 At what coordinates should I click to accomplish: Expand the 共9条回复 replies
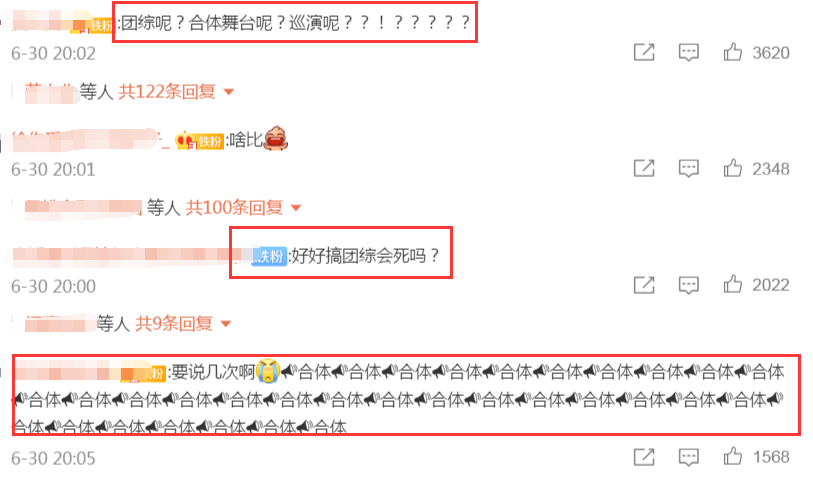(226, 325)
